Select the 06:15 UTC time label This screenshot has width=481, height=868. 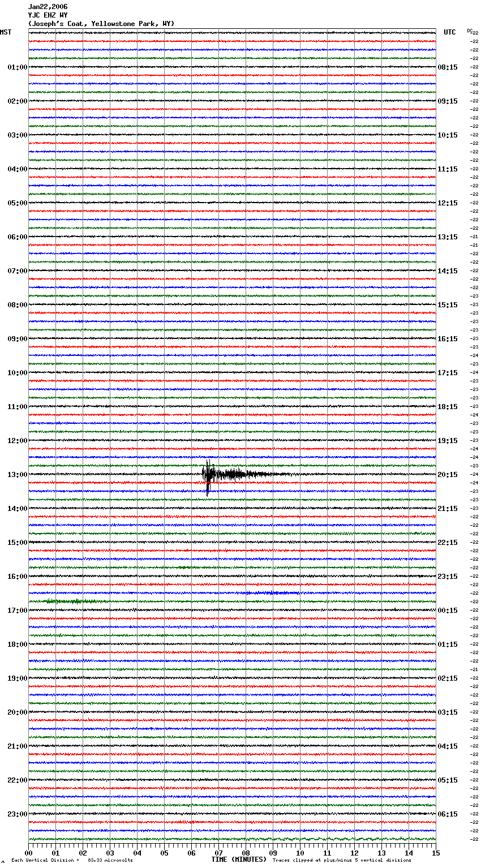[x=448, y=814]
